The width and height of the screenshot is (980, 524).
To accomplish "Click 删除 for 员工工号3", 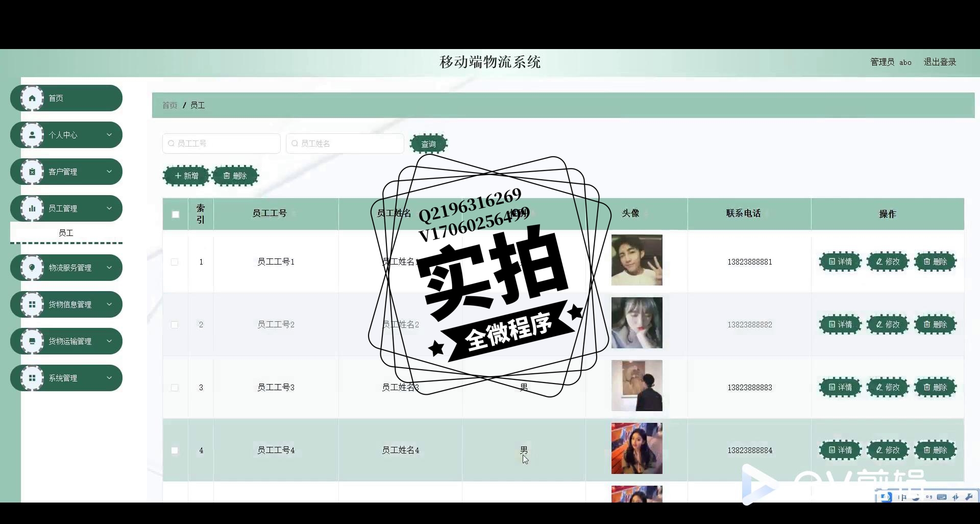I will coord(936,387).
